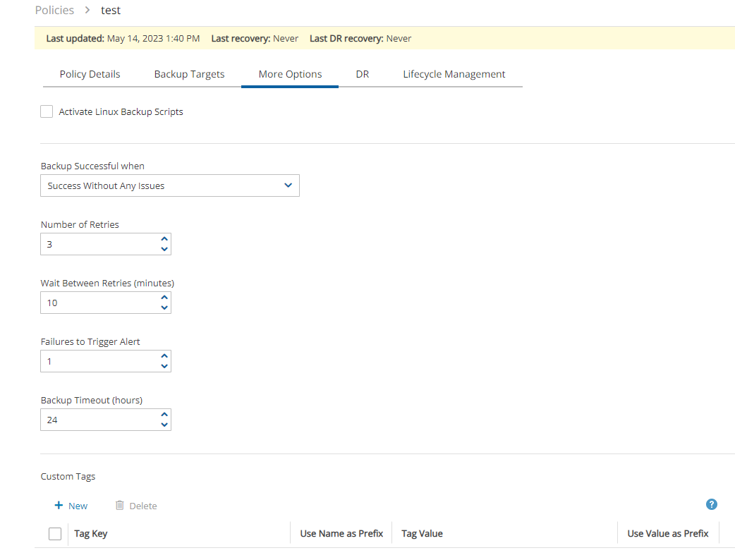The image size is (735, 560).
Task: Decrease Number of Retries with down arrow
Action: pos(164,249)
